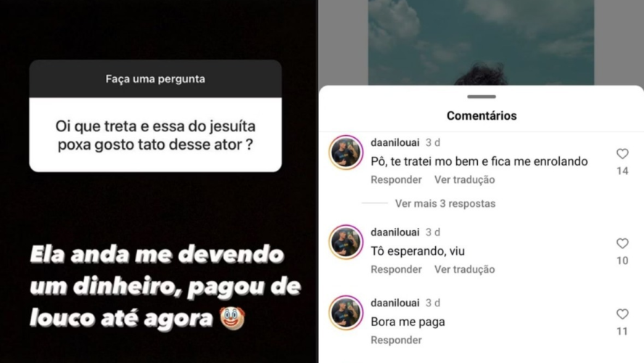The height and width of the screenshot is (363, 644).
Task: Translate the 'Pô, te tratei mo bem' comment
Action: tap(465, 179)
